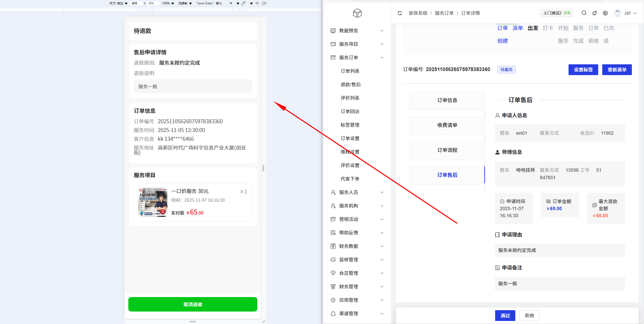Screen dimensions: 644x324
Task: Click the 评价设置 sidebar item
Action: [x=350, y=165]
